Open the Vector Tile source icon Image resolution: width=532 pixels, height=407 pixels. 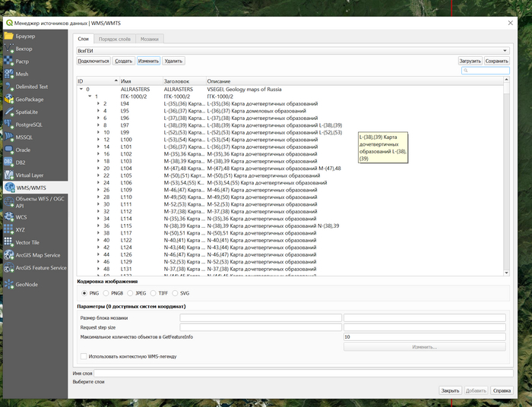(9, 242)
